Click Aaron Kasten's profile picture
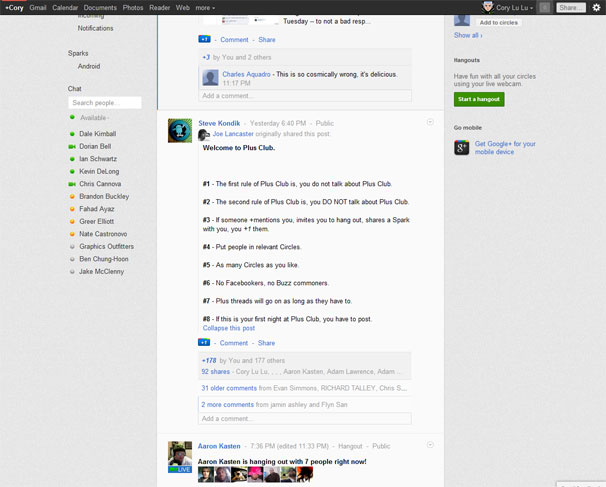This screenshot has width=606, height=487. tap(180, 453)
